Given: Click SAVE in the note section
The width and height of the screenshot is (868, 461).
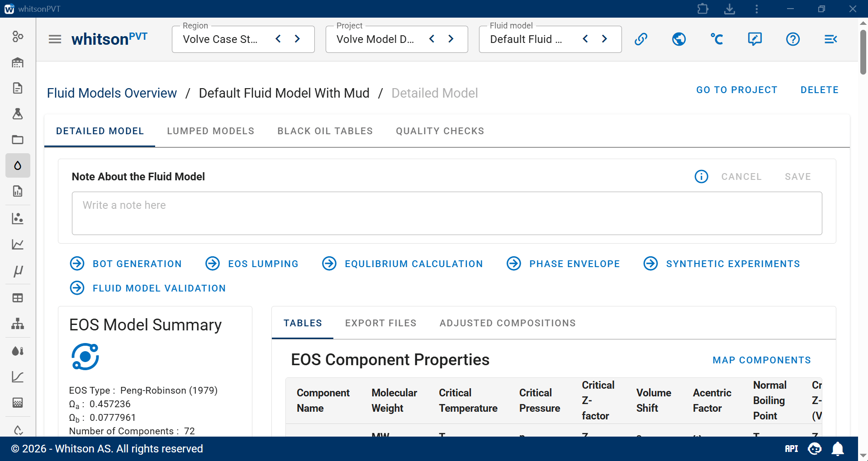Looking at the screenshot, I should click(x=798, y=177).
